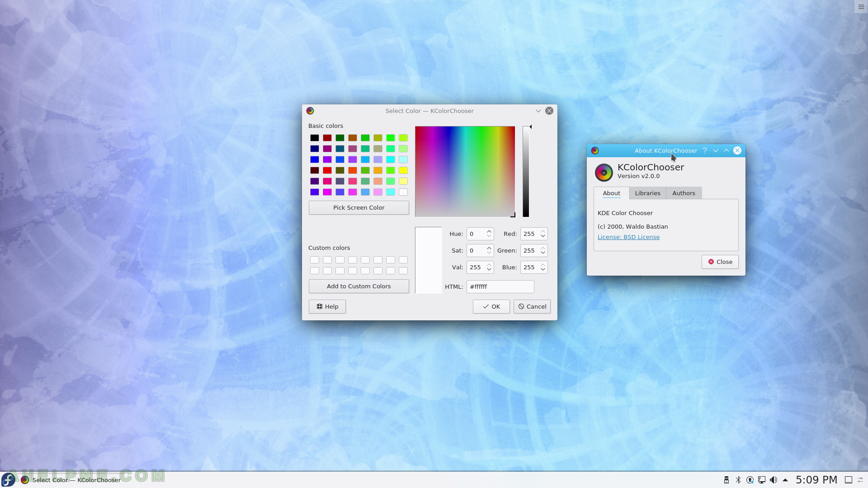Click the KColorChooser logo in About dialog
This screenshot has width=868, height=488.
[x=604, y=172]
